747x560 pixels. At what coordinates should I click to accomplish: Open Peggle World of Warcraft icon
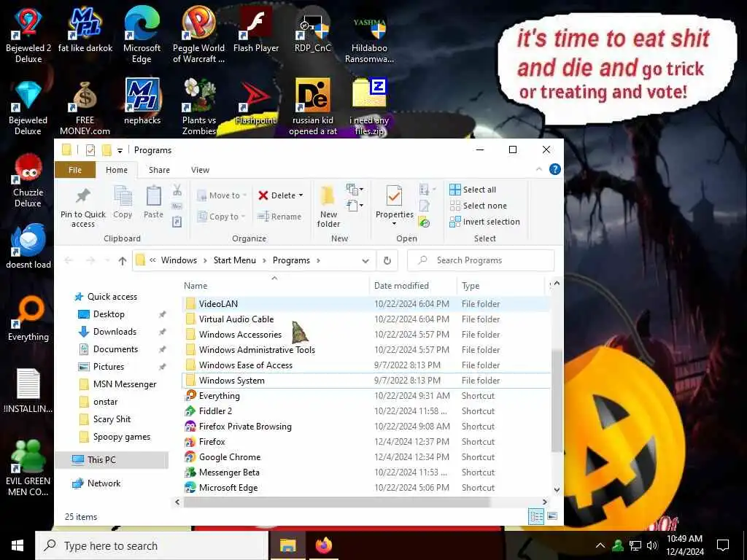coord(198,35)
